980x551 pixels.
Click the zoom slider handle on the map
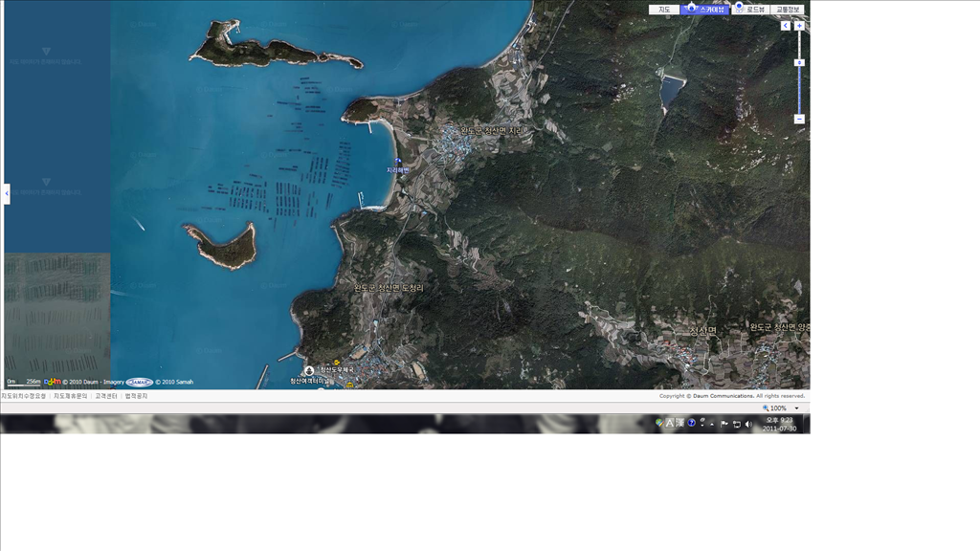click(x=799, y=62)
